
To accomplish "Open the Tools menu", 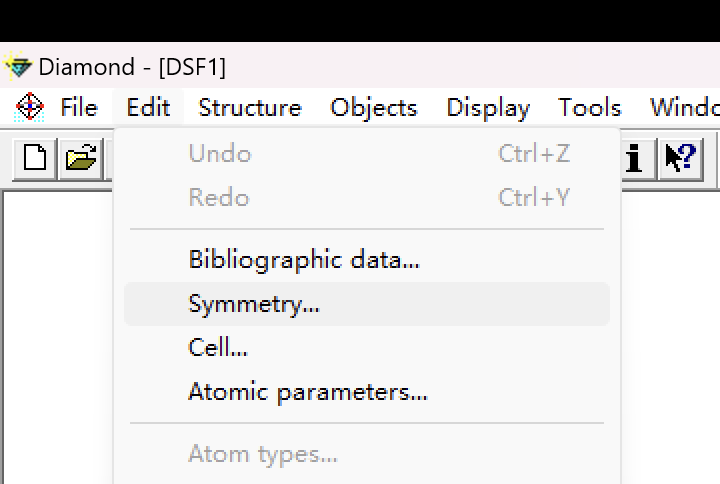I will (x=590, y=107).
